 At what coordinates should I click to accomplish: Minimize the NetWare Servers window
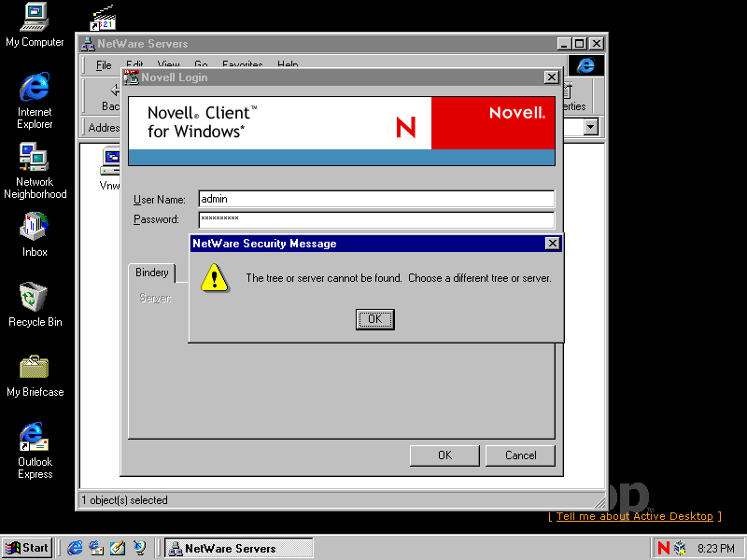565,44
